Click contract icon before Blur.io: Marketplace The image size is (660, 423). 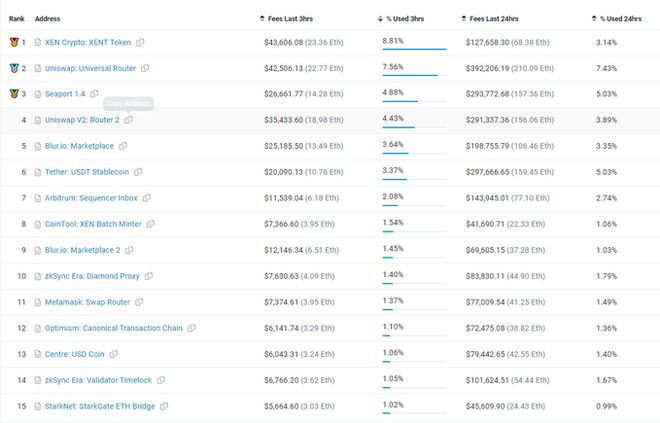point(37,146)
